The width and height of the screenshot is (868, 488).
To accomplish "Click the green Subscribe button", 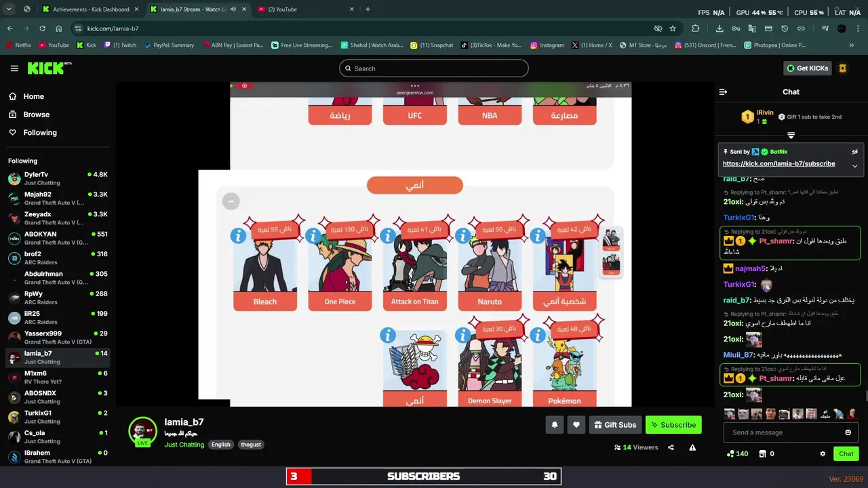I will point(673,425).
